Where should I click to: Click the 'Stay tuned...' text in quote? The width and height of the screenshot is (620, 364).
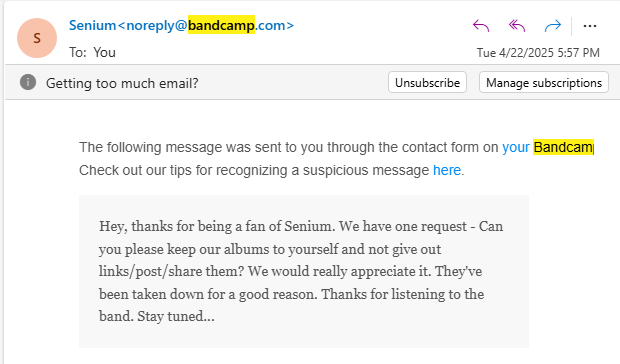176,317
